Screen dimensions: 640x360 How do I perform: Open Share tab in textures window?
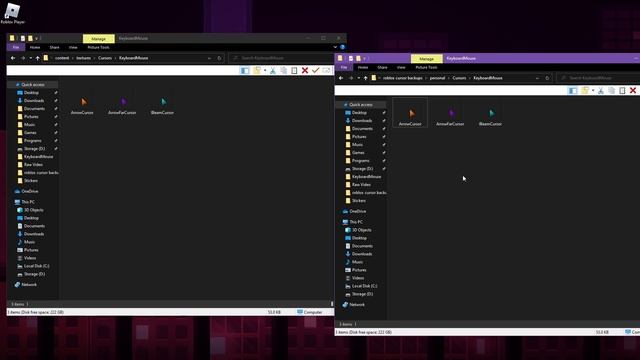tap(54, 47)
